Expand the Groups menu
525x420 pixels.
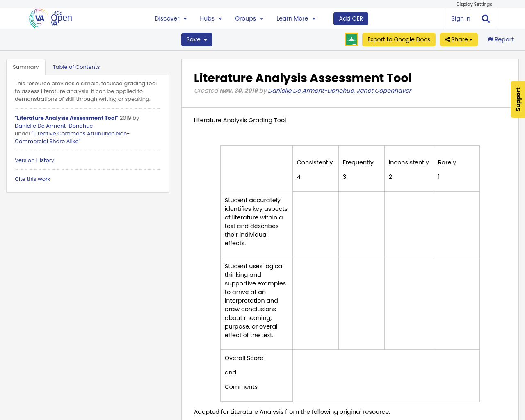(x=249, y=18)
